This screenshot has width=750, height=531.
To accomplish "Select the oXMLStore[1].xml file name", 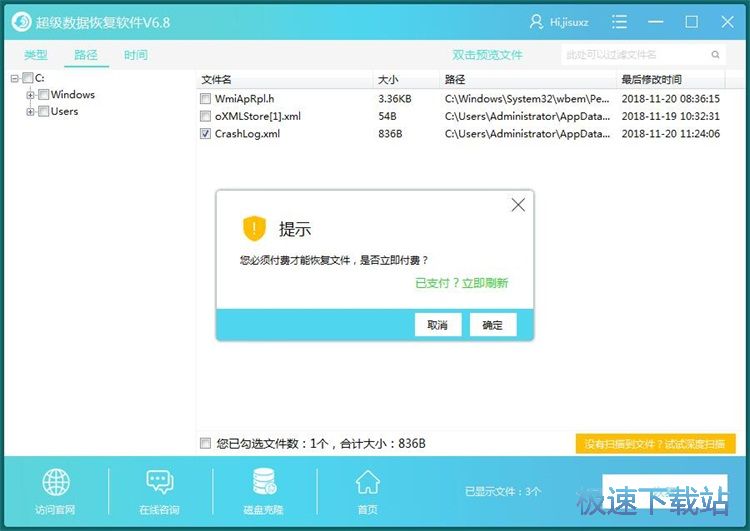I will 258,116.
